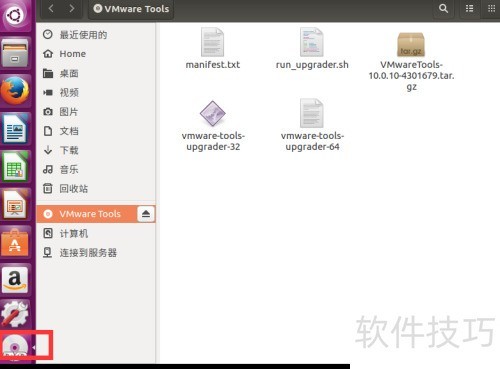
Task: Eject the VMware Tools disc
Action: [x=146, y=214]
